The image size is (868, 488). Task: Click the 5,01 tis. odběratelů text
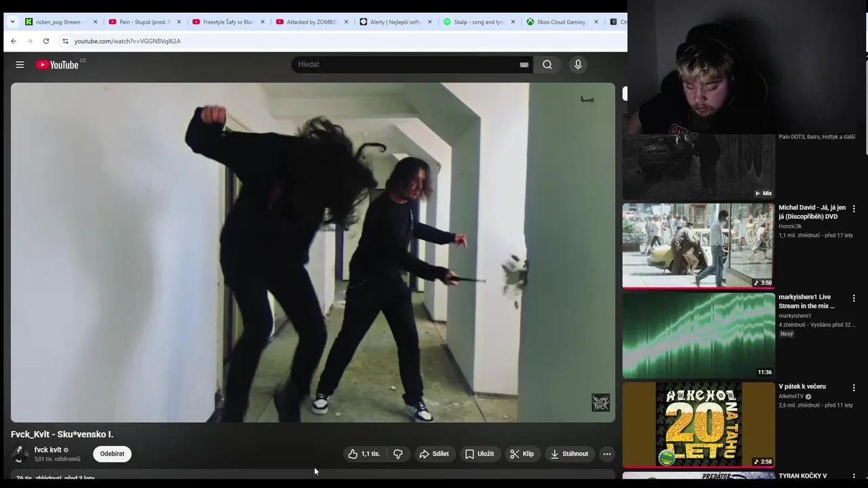coord(58,460)
